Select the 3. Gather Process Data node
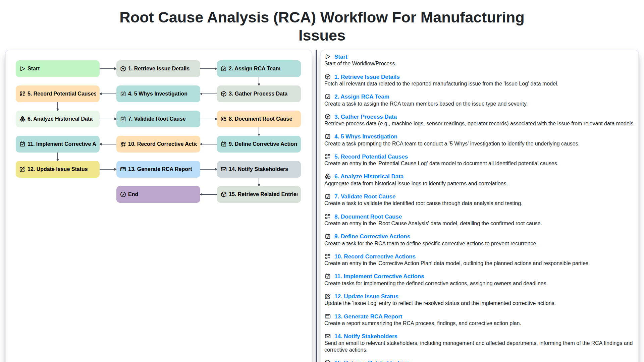The width and height of the screenshot is (644, 362). (259, 94)
